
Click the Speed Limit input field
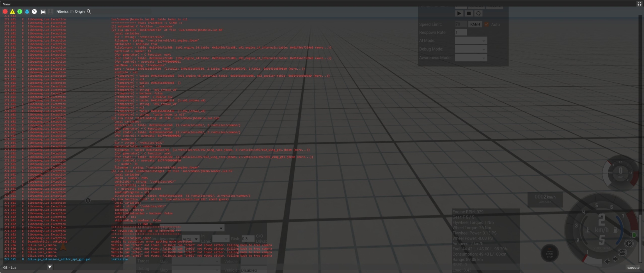[461, 24]
